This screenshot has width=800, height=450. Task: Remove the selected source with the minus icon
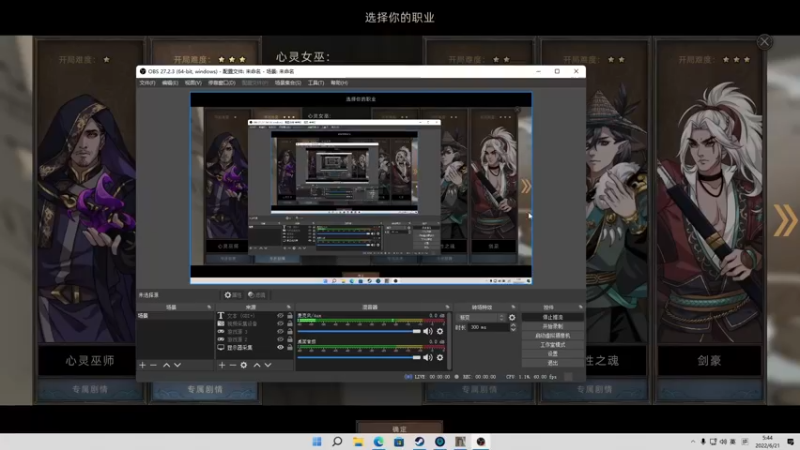(233, 365)
